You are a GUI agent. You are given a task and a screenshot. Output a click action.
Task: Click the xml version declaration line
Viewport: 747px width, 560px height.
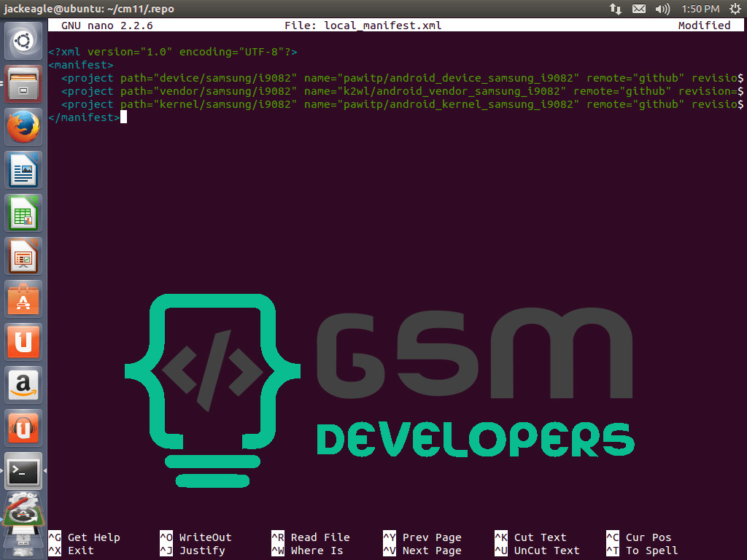point(172,52)
